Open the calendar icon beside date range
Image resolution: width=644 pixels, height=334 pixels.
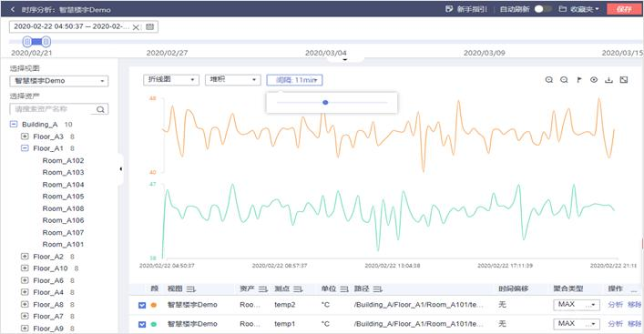(150, 26)
